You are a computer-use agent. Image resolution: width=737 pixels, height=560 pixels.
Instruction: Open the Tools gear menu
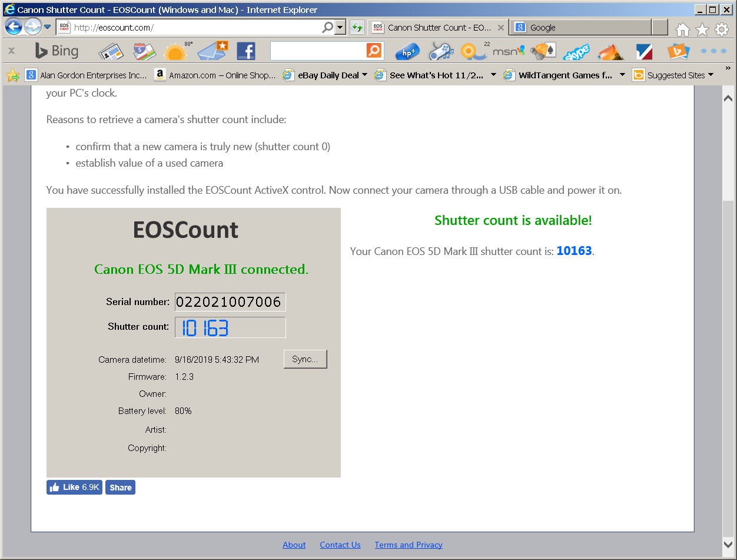722,29
